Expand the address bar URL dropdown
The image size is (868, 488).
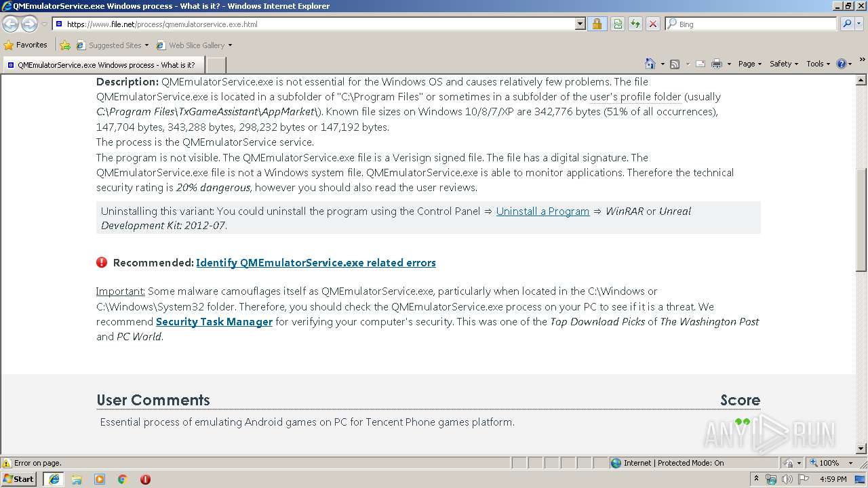pyautogui.click(x=580, y=24)
